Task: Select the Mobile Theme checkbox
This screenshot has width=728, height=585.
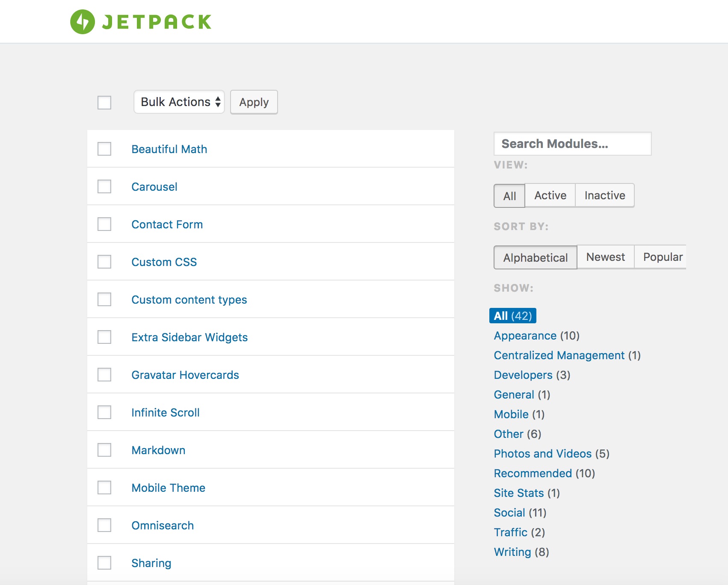Action: point(104,487)
